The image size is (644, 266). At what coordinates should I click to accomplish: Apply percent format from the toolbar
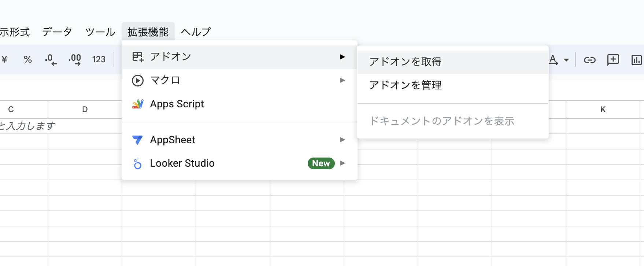tap(28, 59)
